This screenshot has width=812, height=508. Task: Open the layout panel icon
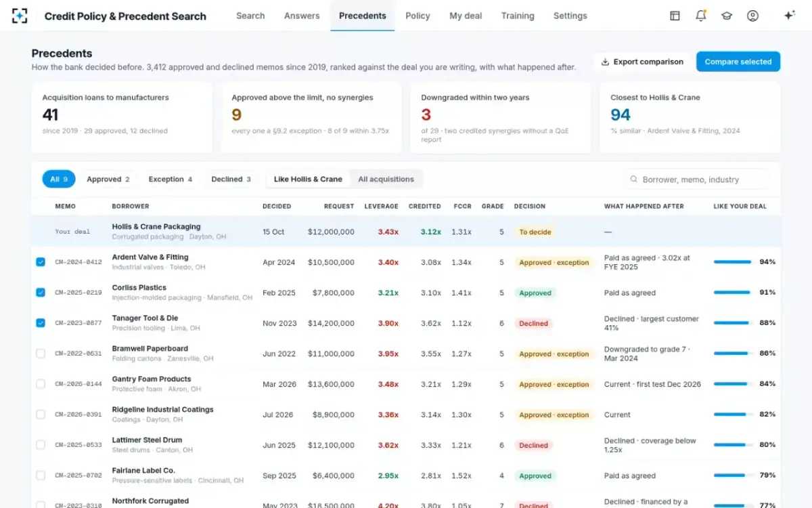675,16
